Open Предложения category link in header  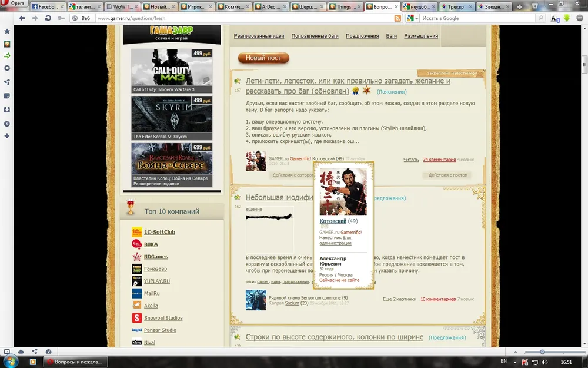point(362,36)
